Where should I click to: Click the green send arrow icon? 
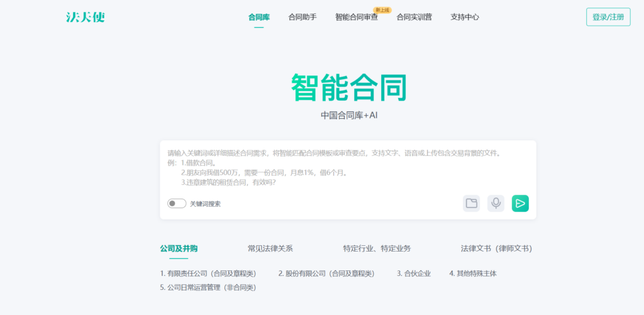coord(520,203)
